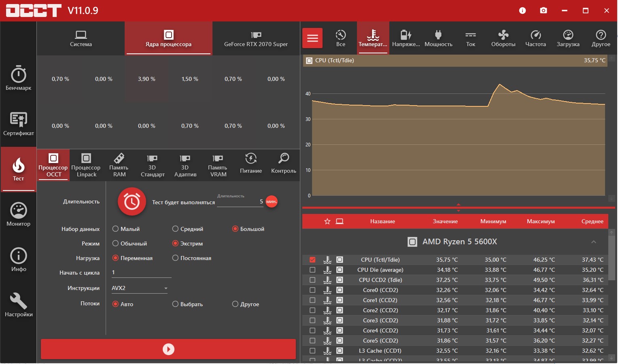Switch to the Система tab
This screenshot has height=364, width=618.
click(81, 38)
